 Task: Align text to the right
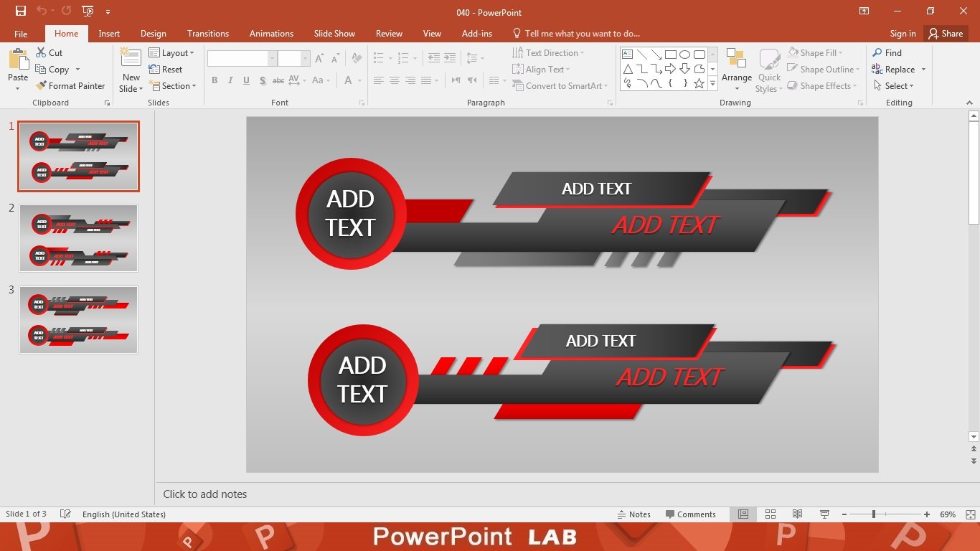pyautogui.click(x=410, y=80)
